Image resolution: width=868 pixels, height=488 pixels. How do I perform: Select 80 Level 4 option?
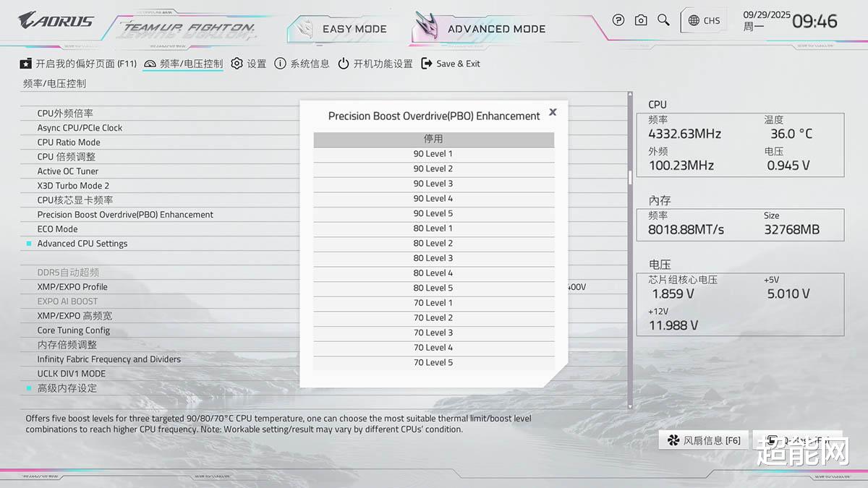434,273
